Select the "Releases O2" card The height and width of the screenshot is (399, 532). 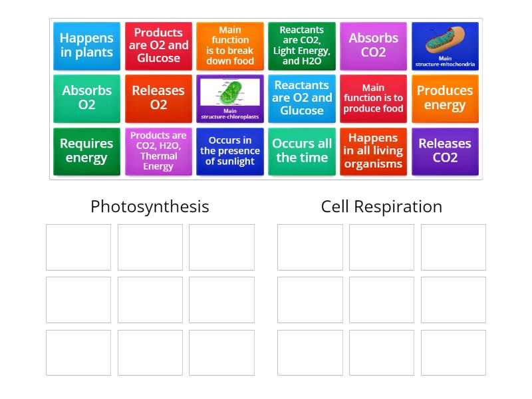[158, 98]
